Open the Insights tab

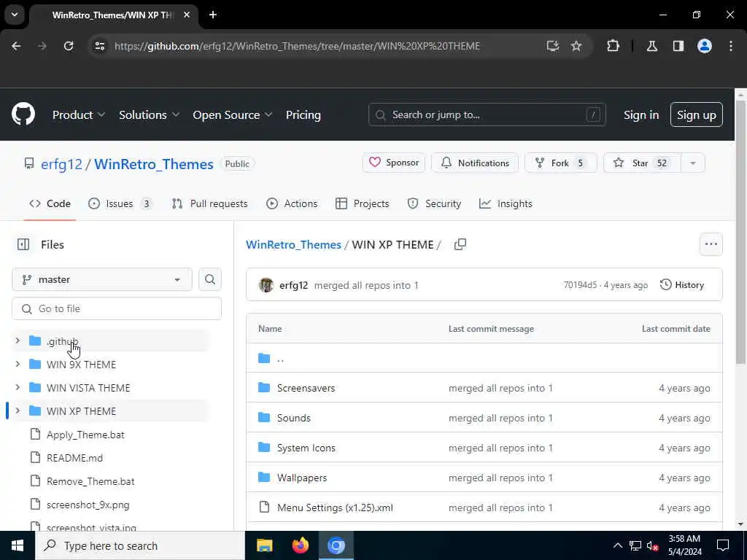506,203
